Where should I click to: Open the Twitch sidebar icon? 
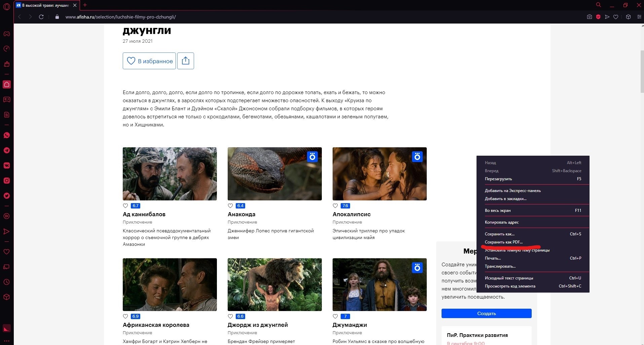[x=7, y=100]
